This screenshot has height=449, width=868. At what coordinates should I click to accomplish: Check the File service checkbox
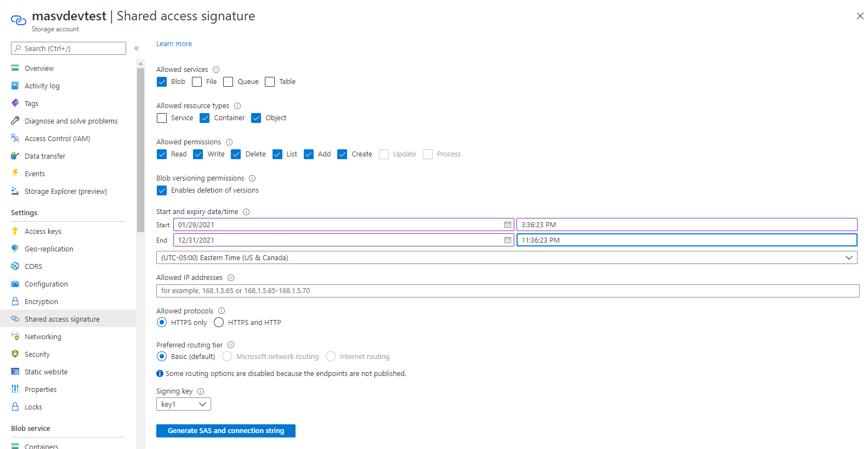(x=197, y=82)
